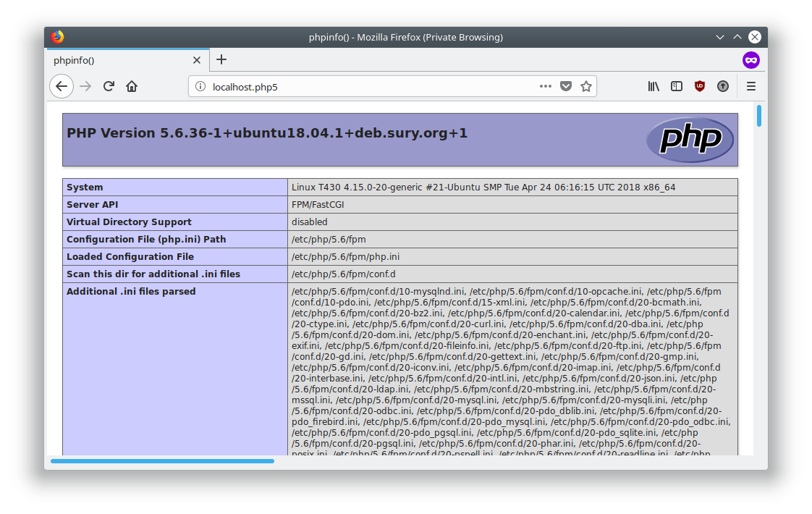Reload the current page

(x=109, y=86)
